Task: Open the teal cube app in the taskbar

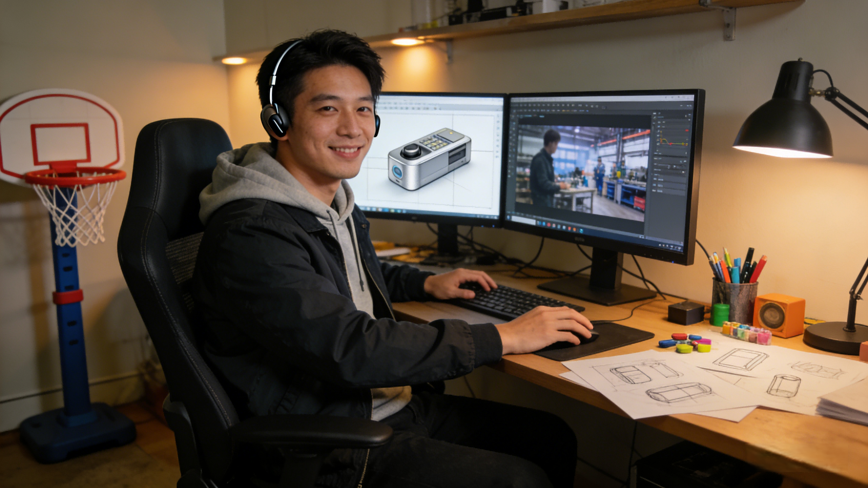Action: pos(582,231)
